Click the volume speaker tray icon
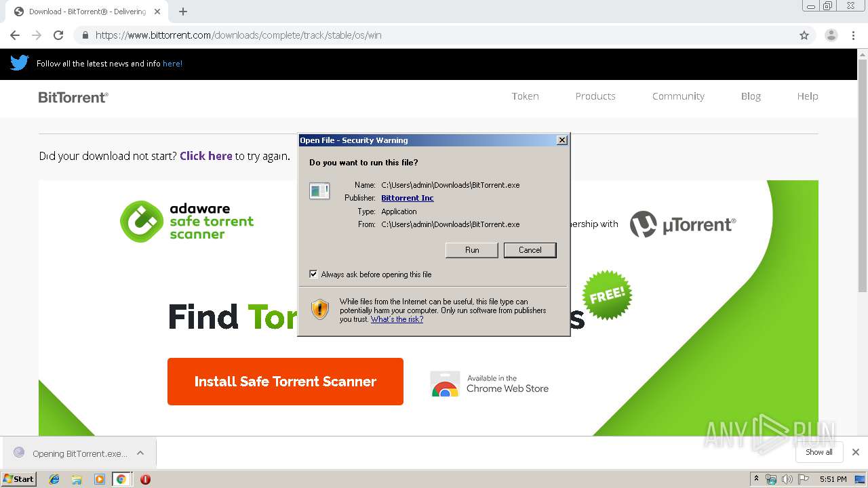 click(x=787, y=479)
